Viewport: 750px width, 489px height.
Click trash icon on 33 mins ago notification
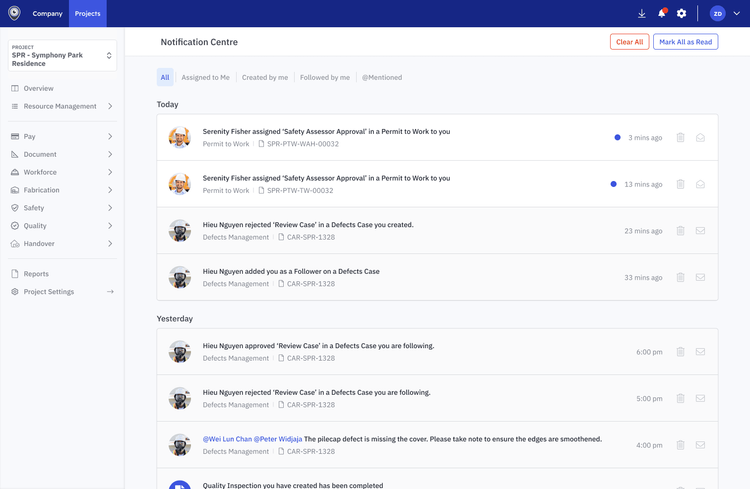680,277
